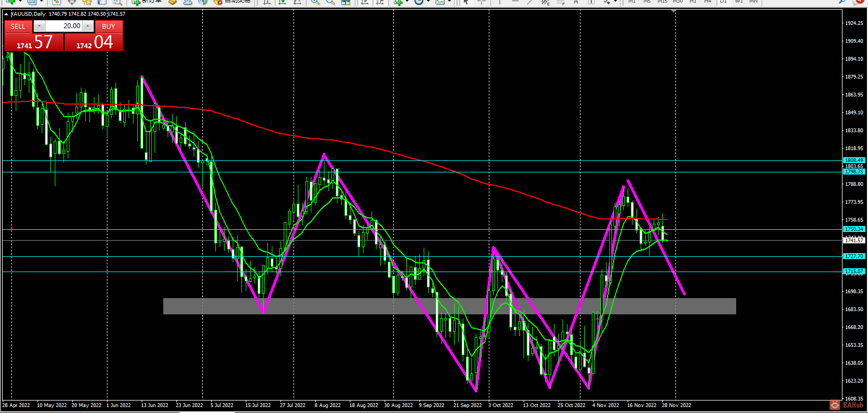Viewport: 868px width, 413px height.
Task: Click the 1715.07 price level label
Action: (854, 272)
